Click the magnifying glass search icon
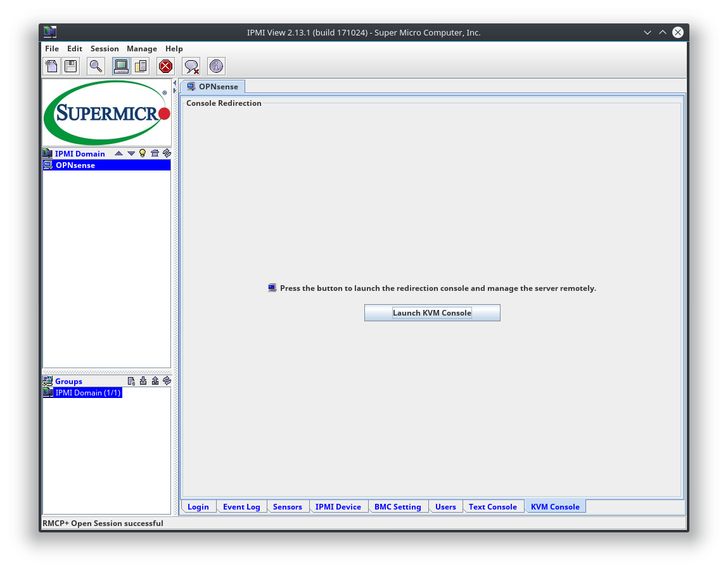 [x=96, y=66]
